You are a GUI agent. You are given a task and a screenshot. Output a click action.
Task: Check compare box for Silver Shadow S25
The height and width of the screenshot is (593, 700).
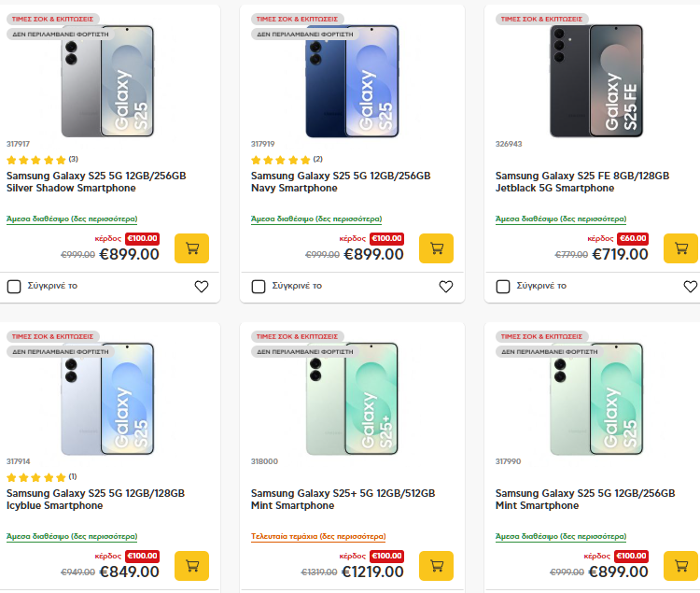point(14,287)
